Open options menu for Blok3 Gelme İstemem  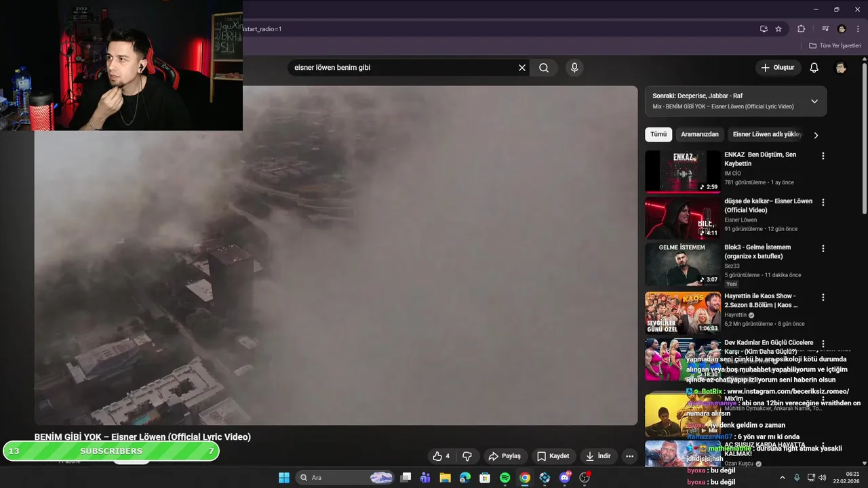pyautogui.click(x=823, y=249)
